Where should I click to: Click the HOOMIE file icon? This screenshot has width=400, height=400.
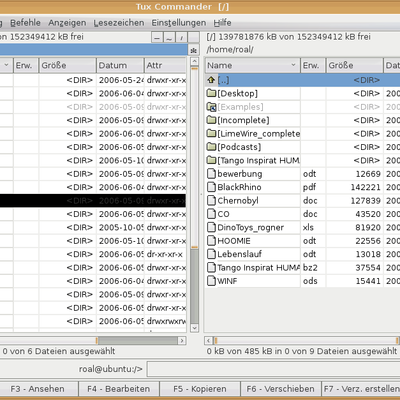click(x=211, y=241)
